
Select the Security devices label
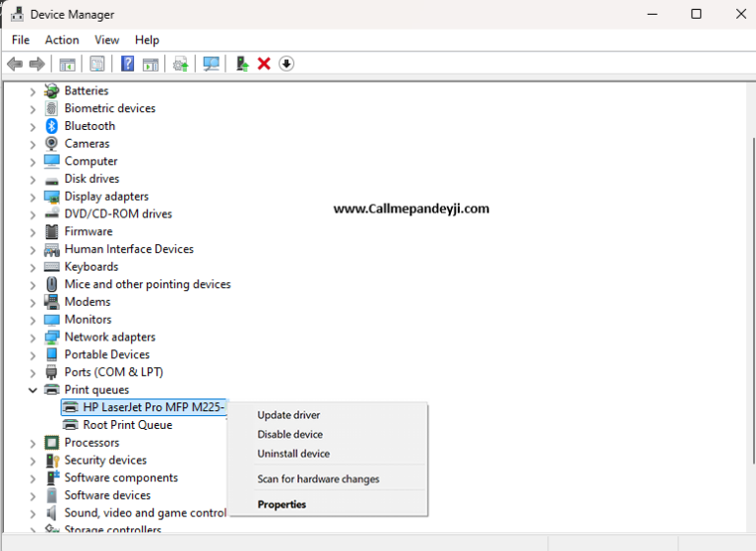coord(105,459)
